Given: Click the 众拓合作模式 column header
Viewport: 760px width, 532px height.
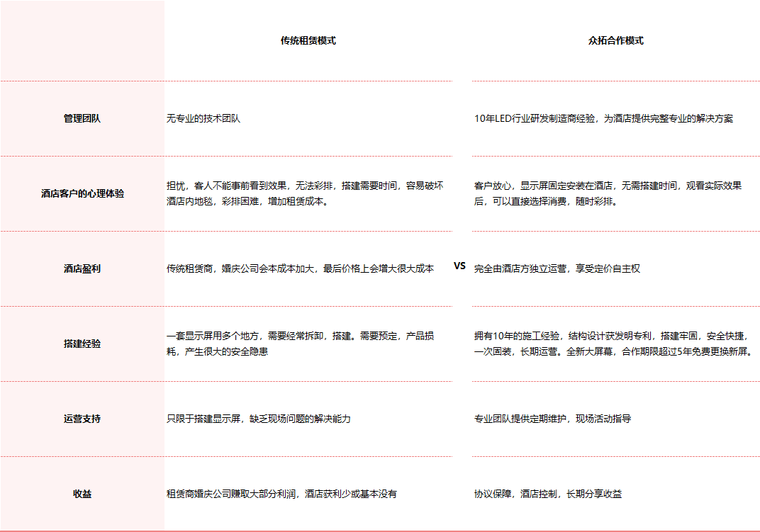Looking at the screenshot, I should [615, 41].
